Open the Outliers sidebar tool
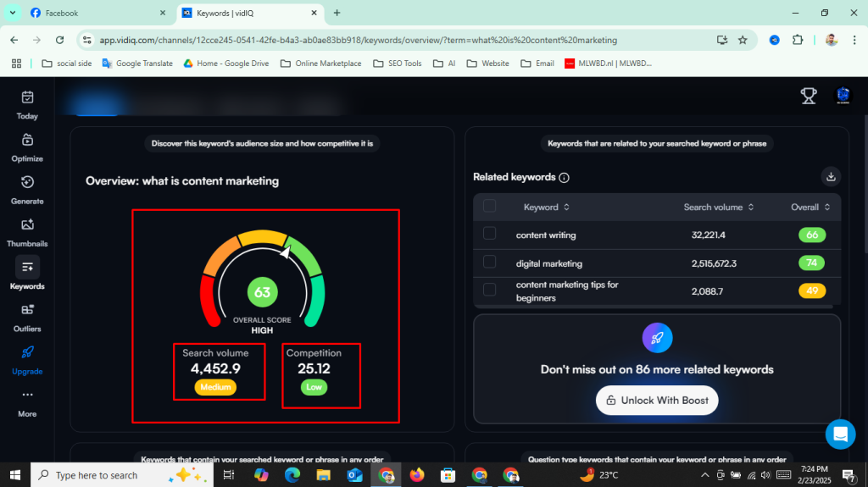The width and height of the screenshot is (868, 487). 27,318
